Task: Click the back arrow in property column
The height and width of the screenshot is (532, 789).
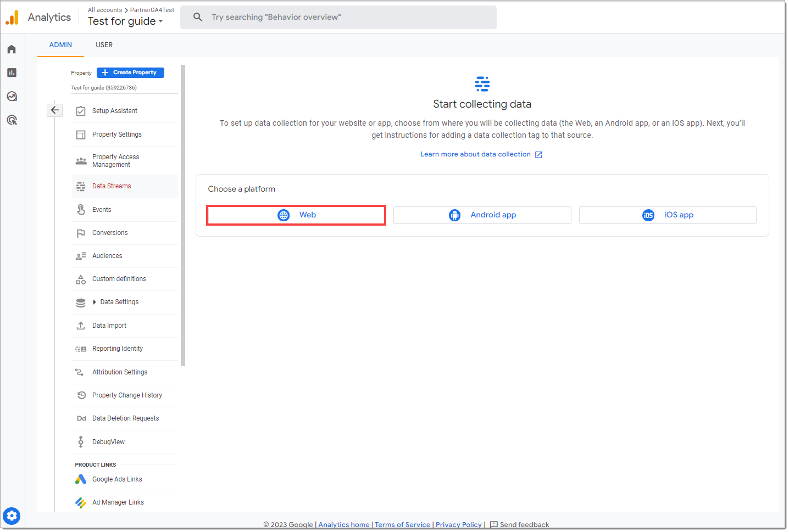Action: pos(55,110)
